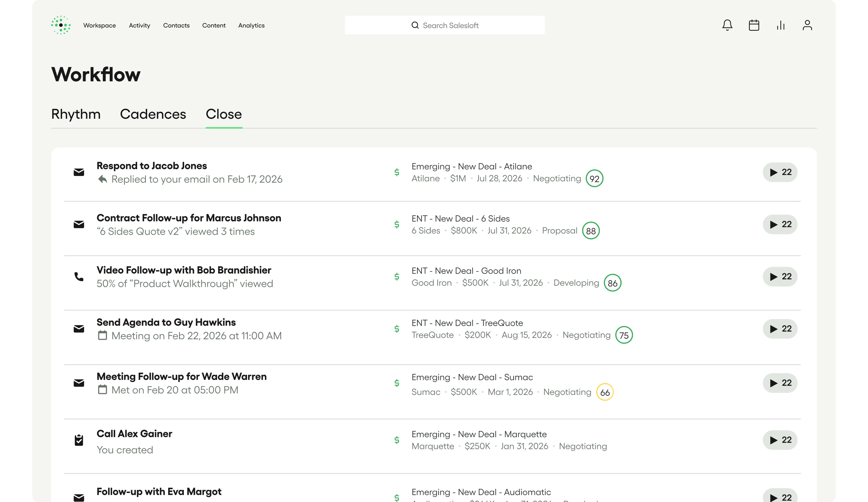868x502 pixels.
Task: Click the calendar icon beside Meeting on Feb 22
Action: (102, 335)
